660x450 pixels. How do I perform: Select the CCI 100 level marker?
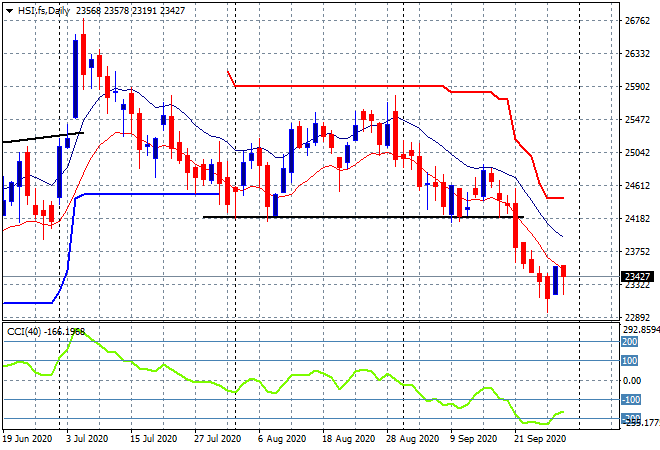[630, 361]
